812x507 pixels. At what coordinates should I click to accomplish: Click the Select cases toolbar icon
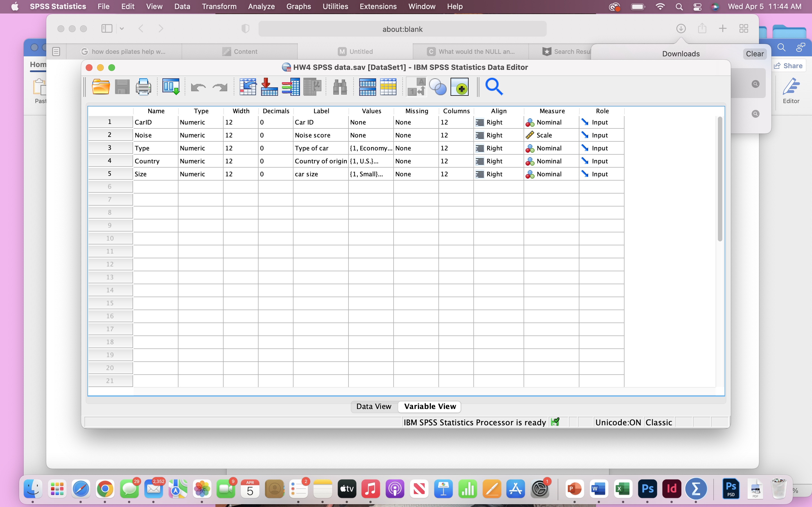click(388, 87)
